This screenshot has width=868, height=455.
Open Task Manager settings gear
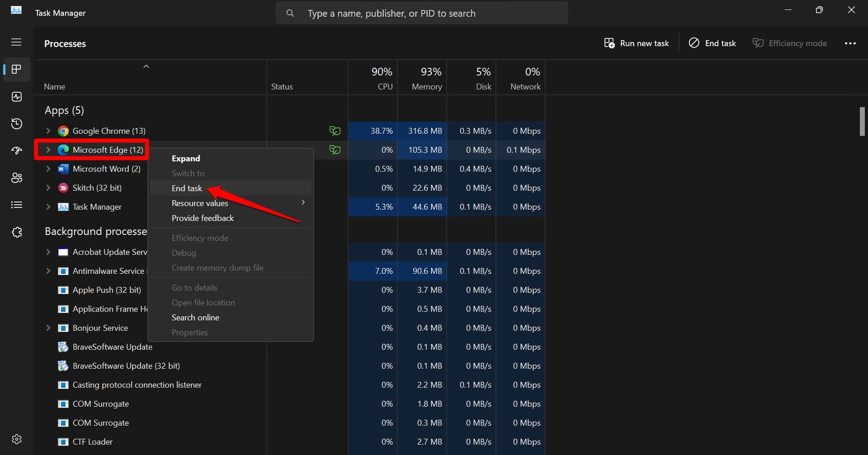click(17, 439)
